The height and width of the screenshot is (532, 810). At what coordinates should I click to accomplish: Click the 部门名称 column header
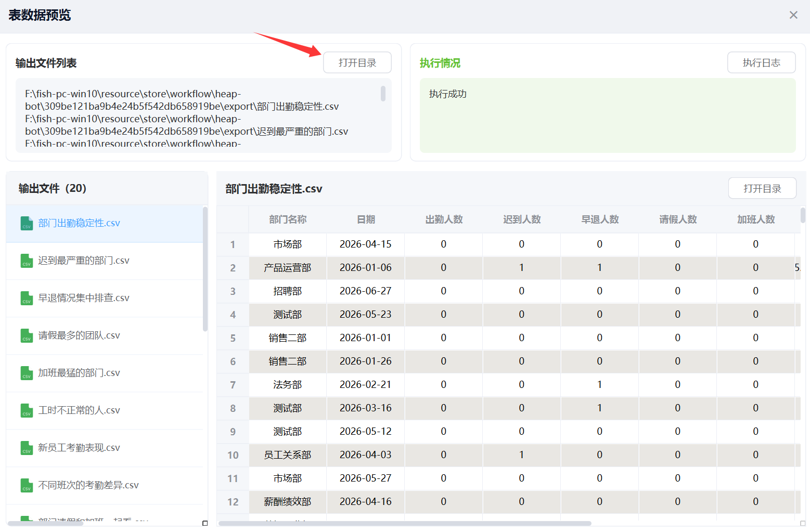point(288,219)
